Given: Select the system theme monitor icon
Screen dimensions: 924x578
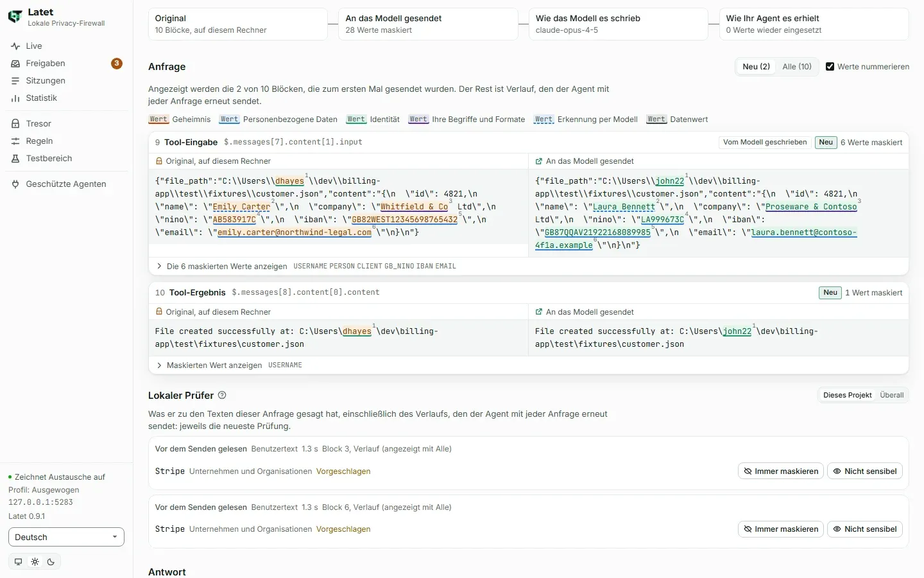Looking at the screenshot, I should [x=18, y=562].
